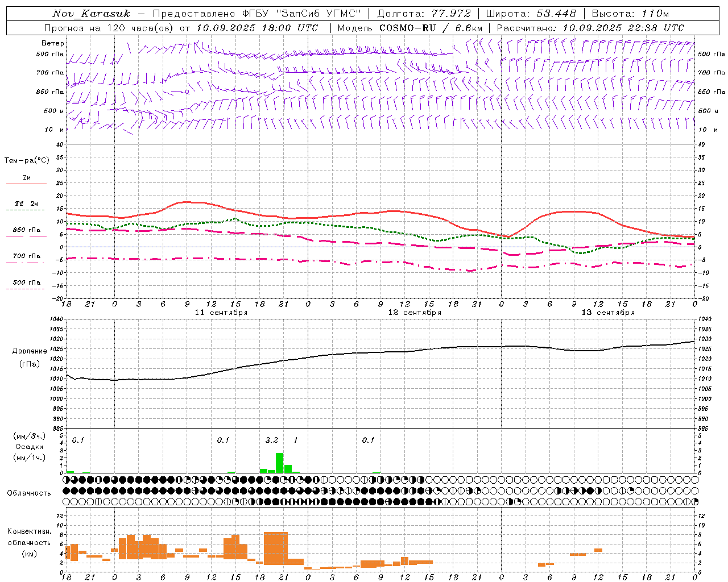Click the 850 гПа temperature legend entry
The height and width of the screenshot is (582, 728).
[x=26, y=230]
